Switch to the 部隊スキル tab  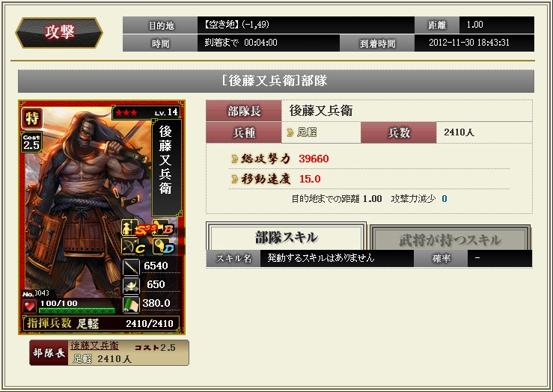[x=286, y=237]
